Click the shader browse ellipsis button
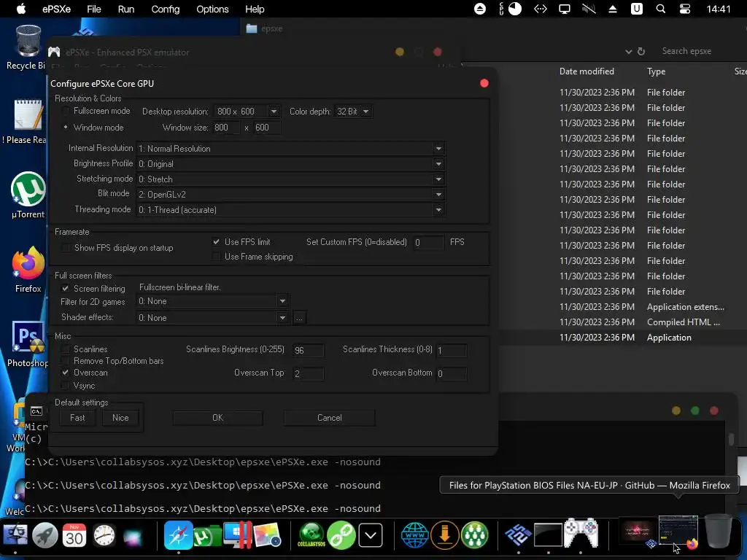 pyautogui.click(x=299, y=318)
